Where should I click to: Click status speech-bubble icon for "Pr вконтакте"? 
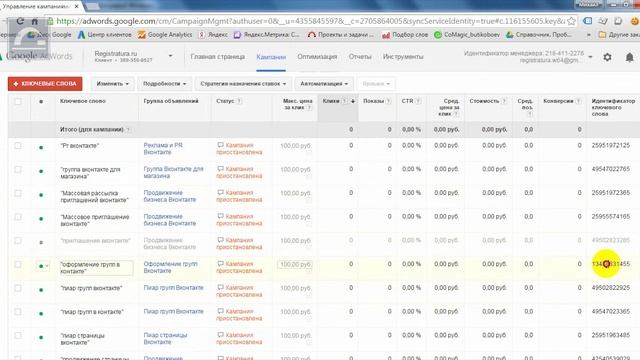click(220, 145)
